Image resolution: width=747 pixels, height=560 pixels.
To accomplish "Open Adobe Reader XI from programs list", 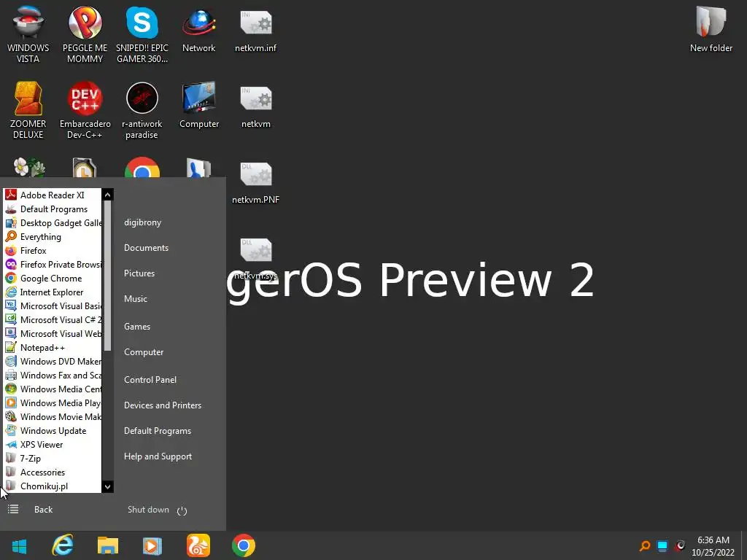I will pyautogui.click(x=53, y=195).
